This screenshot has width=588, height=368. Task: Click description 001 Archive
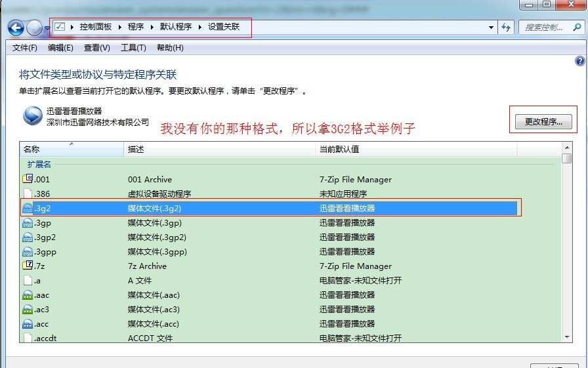coord(150,180)
